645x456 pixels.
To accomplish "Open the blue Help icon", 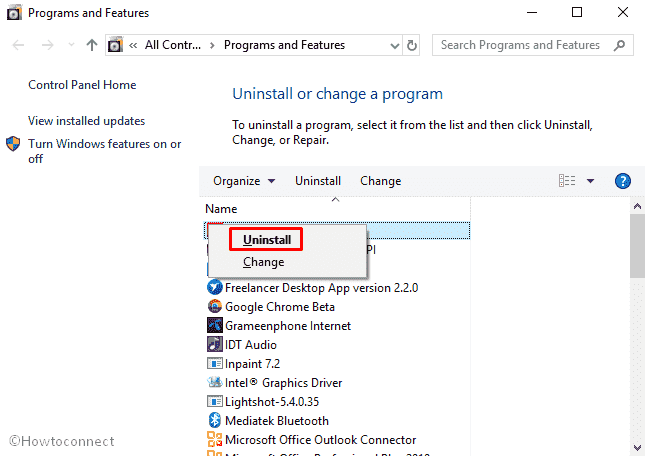I will 623,181.
